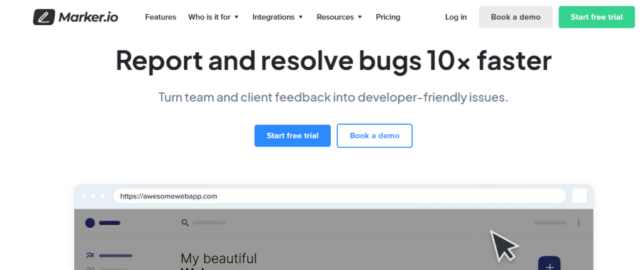The image size is (644, 270).
Task: Click the analytics chart icon in mockup sidebar
Action: click(90, 256)
